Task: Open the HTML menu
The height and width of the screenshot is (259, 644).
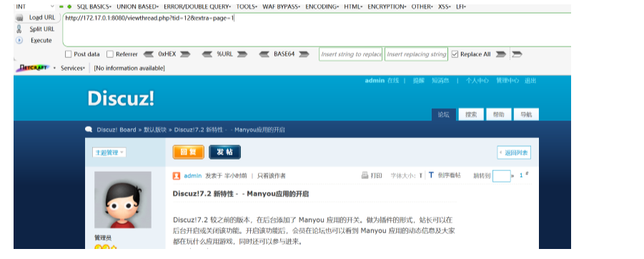Action: pos(353,6)
